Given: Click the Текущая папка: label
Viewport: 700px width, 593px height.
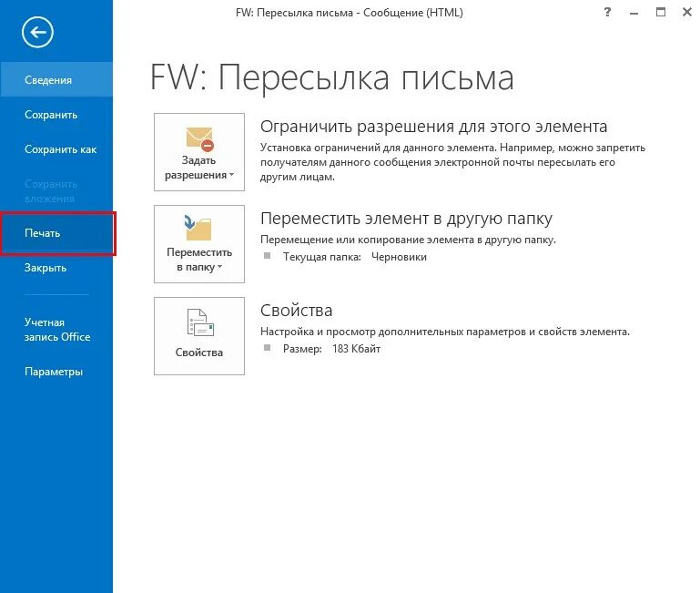Looking at the screenshot, I should [x=322, y=257].
